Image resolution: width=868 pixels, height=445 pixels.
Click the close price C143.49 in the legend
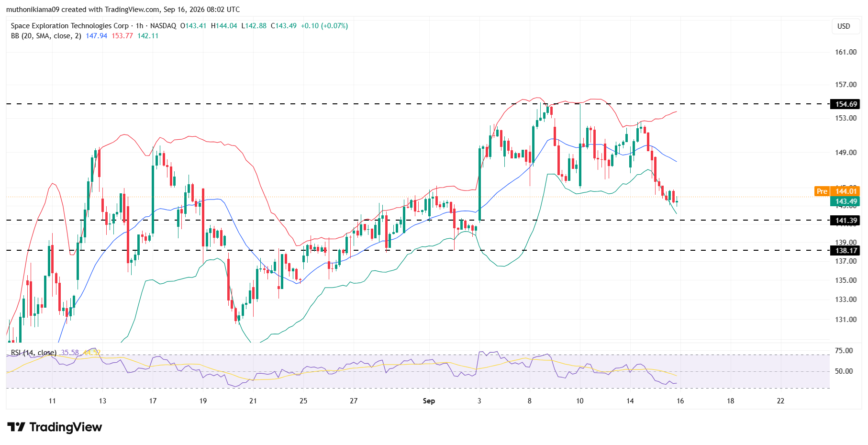[x=284, y=26]
